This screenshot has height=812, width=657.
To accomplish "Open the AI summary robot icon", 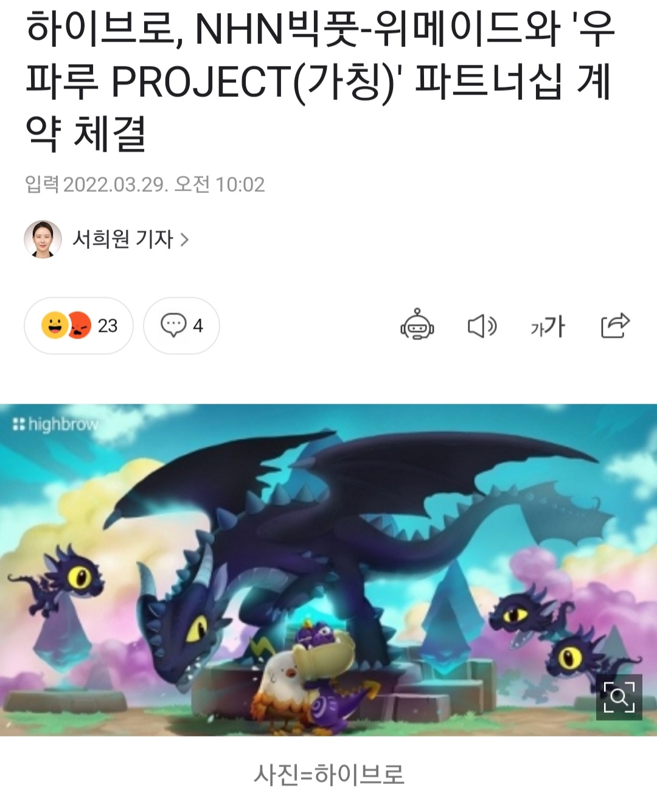I will click(417, 325).
